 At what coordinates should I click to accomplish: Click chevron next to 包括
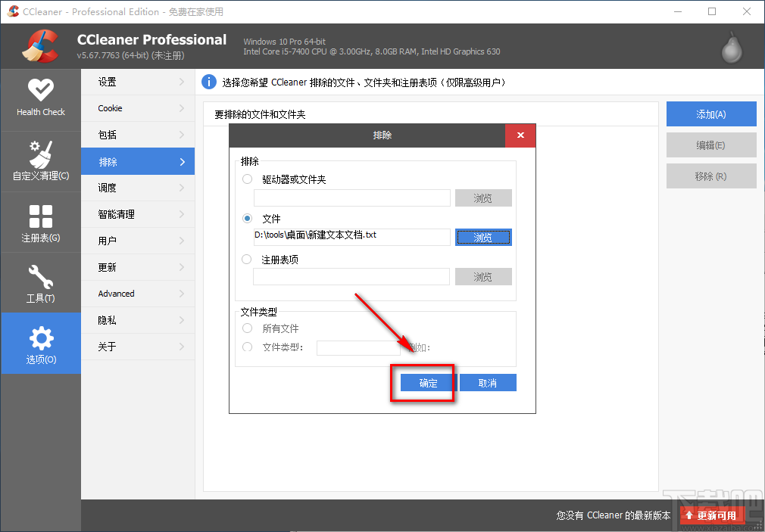pos(182,135)
